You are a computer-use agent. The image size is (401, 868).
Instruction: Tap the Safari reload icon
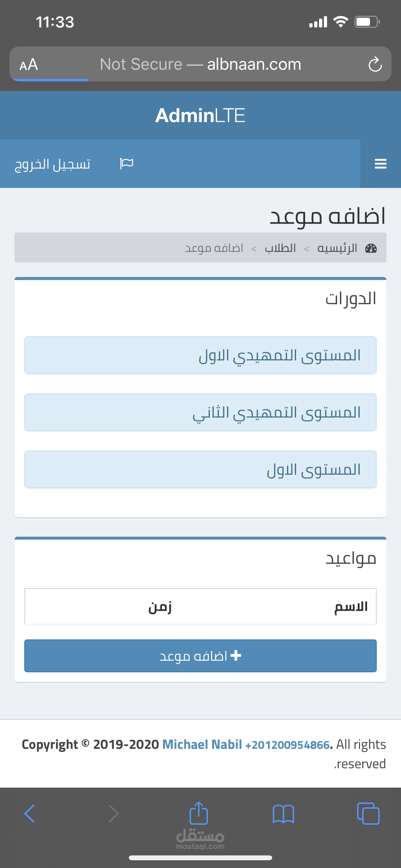(x=375, y=64)
